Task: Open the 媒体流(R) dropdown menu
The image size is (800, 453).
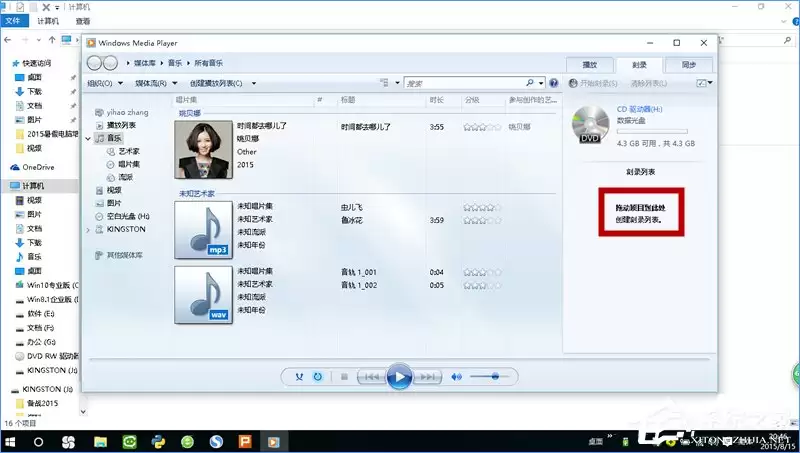Action: click(x=156, y=83)
